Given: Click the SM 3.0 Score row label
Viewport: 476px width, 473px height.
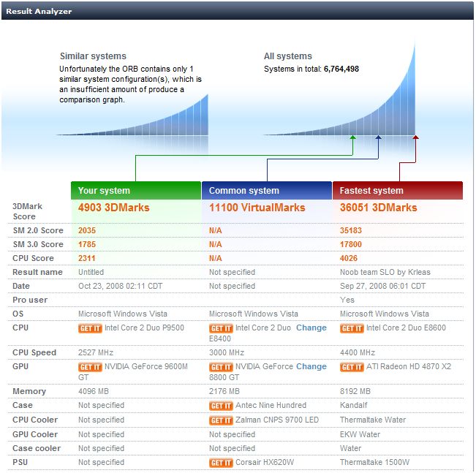Looking at the screenshot, I should 38,245.
